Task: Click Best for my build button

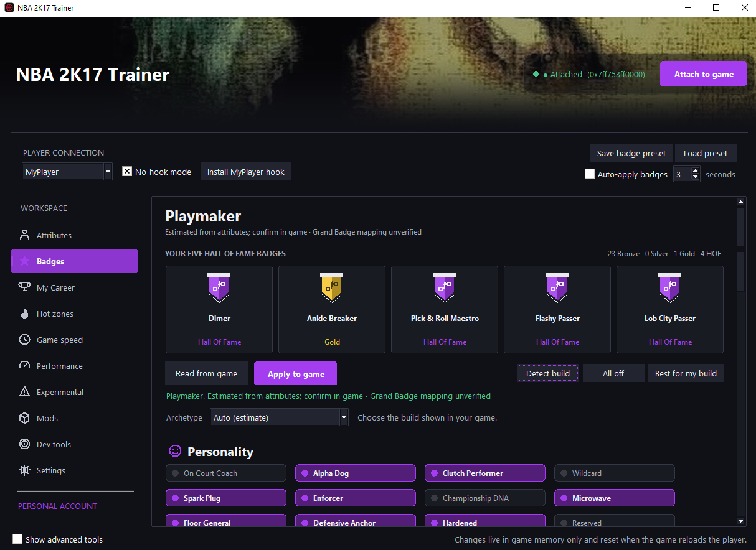Action: click(x=686, y=373)
